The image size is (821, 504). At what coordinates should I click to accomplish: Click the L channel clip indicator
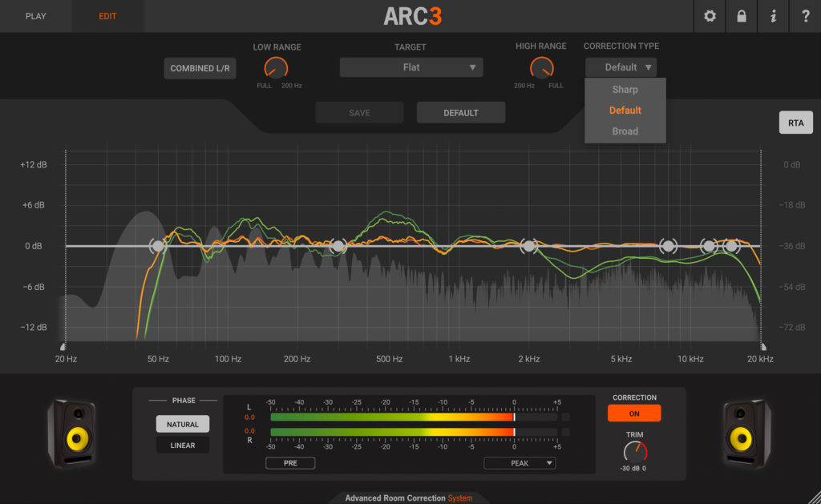[x=565, y=417]
